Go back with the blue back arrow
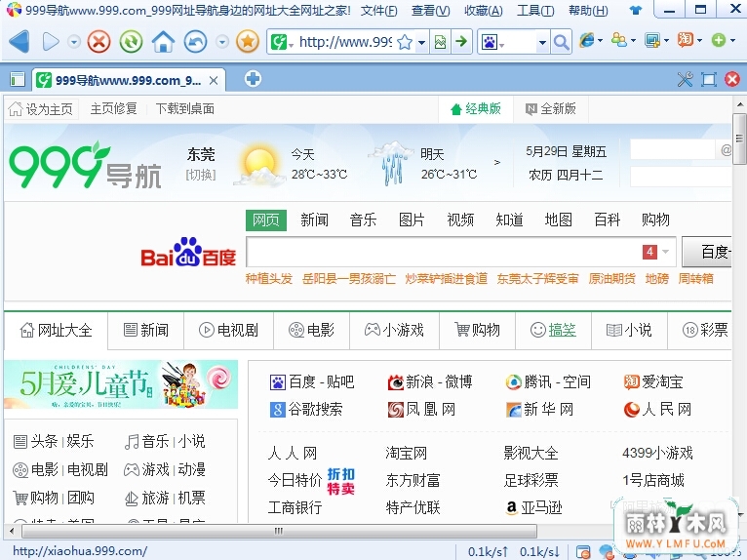 click(x=20, y=42)
